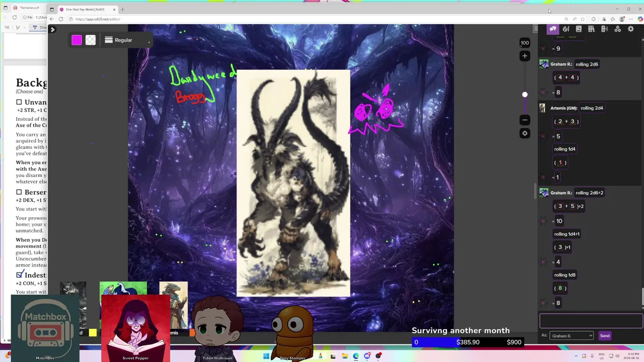
Task: Click Artemis (GM) avatar in chat
Action: coord(542,108)
